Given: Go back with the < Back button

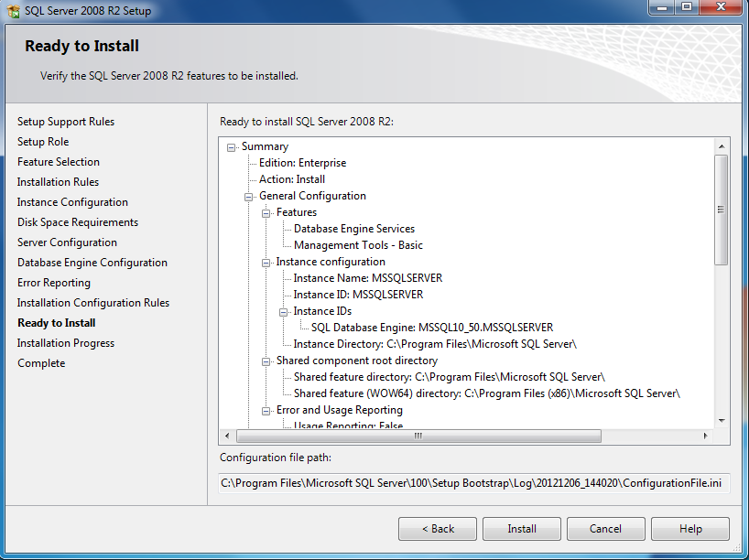Looking at the screenshot, I should (x=438, y=529).
